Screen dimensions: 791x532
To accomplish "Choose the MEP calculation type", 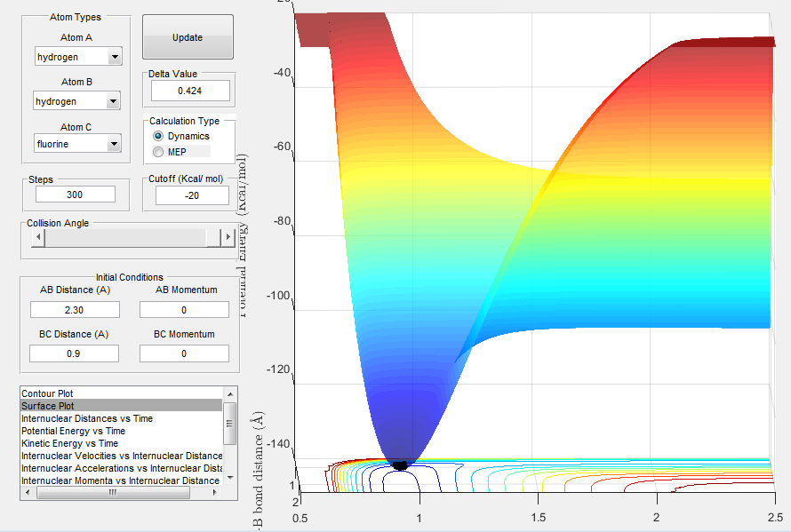I will coord(159,152).
